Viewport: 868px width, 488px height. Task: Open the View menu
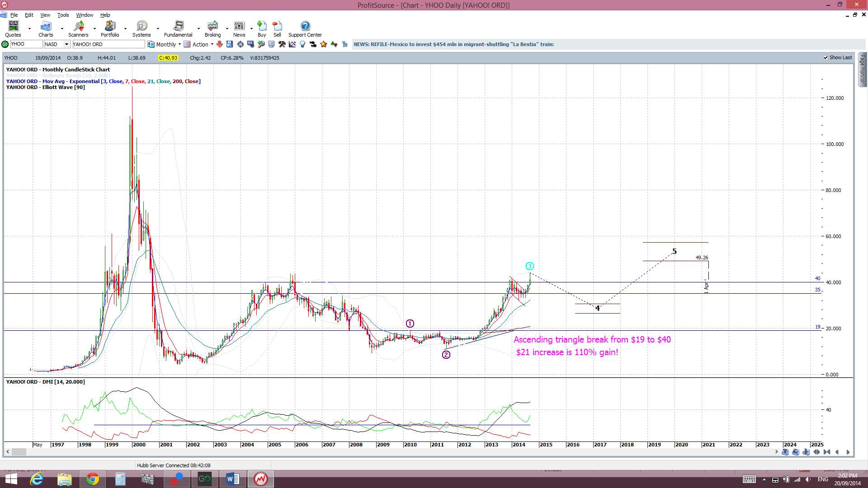click(x=45, y=15)
